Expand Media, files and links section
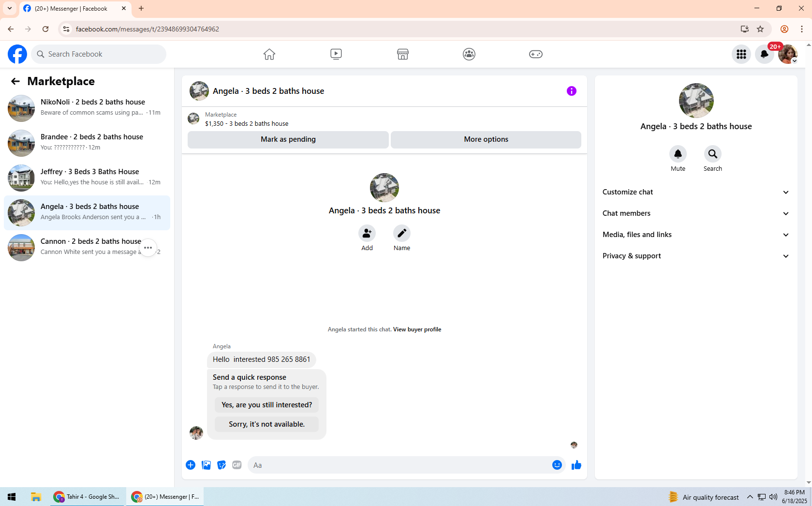The width and height of the screenshot is (812, 506). click(x=696, y=235)
